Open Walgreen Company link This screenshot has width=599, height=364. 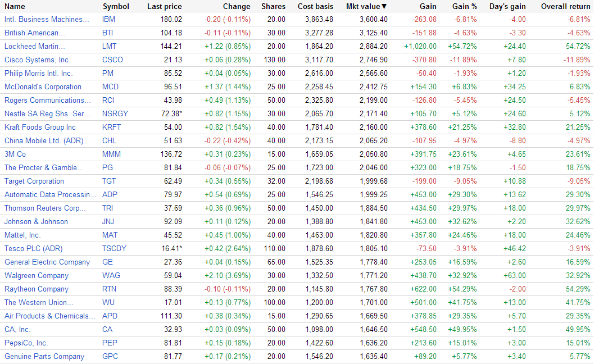click(37, 275)
